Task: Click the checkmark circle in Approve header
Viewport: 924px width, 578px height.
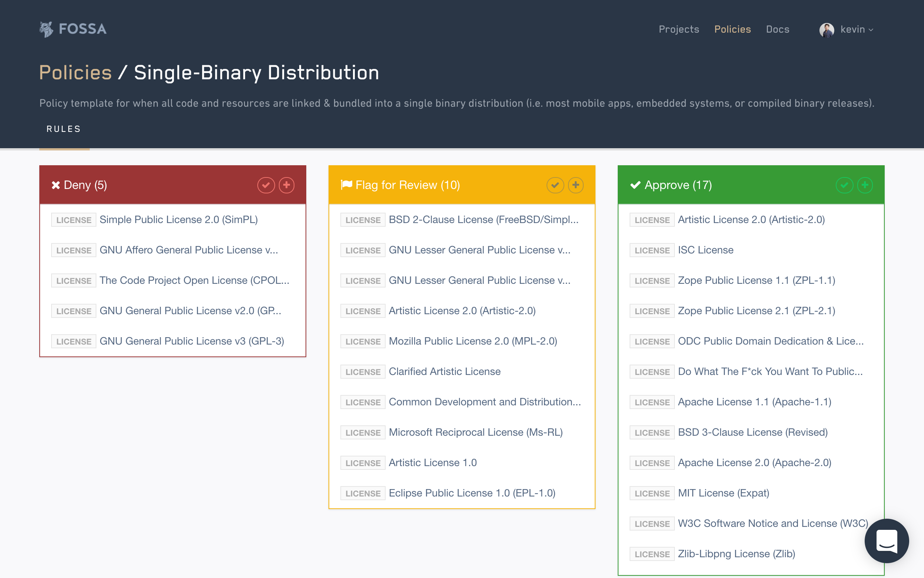Action: (x=844, y=185)
